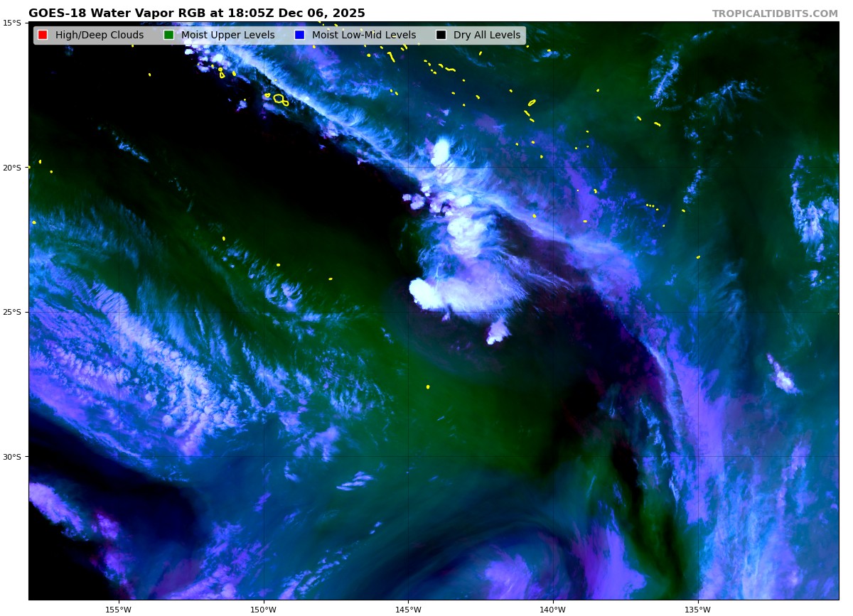
Task: Click the red High/Deep Clouds legend swatch
Action: coord(43,35)
